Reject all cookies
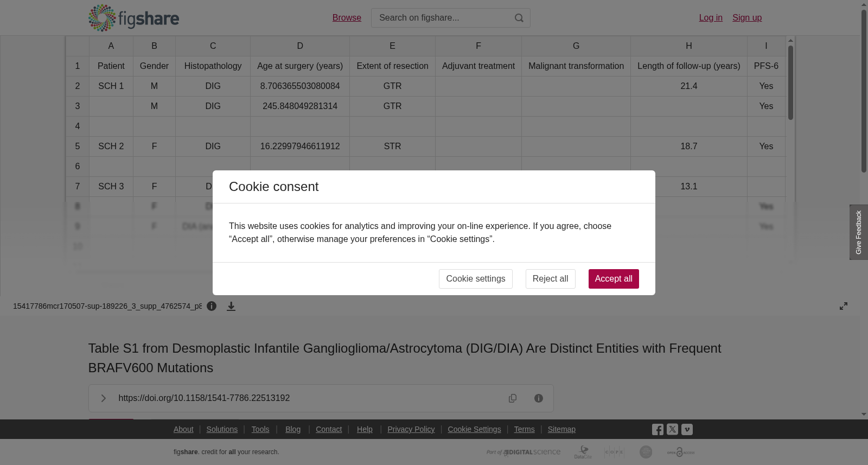 click(550, 279)
